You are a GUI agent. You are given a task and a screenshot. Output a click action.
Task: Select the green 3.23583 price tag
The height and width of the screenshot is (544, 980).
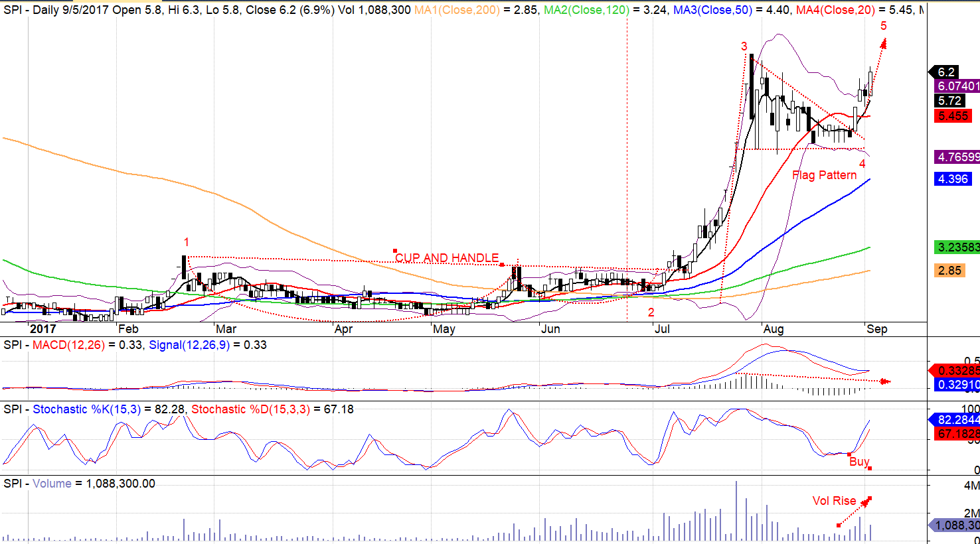coord(957,247)
